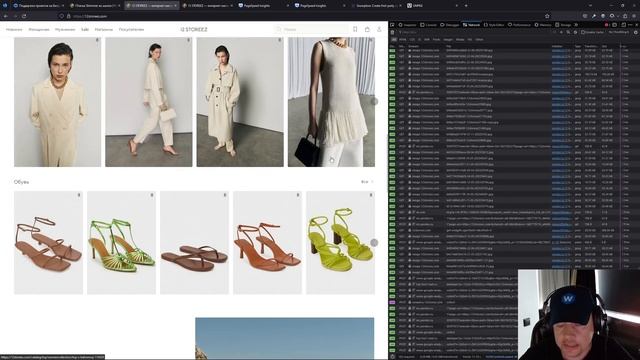Screen dimensions: 640x360
Task: Open the element picker in DevTools
Action: (393, 25)
